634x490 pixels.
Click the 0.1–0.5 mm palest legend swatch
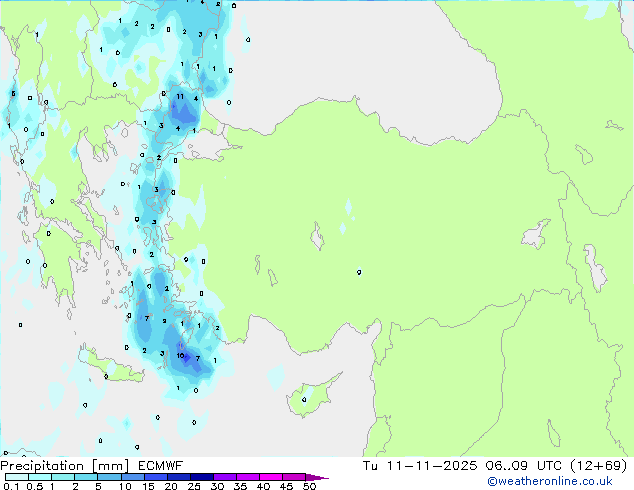pyautogui.click(x=17, y=477)
